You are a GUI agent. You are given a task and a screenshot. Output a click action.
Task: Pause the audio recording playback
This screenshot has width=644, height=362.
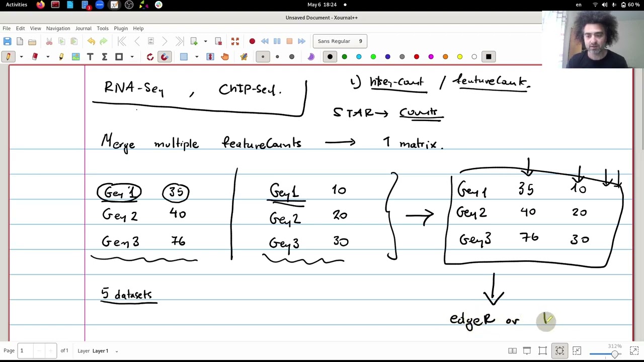pos(277,41)
